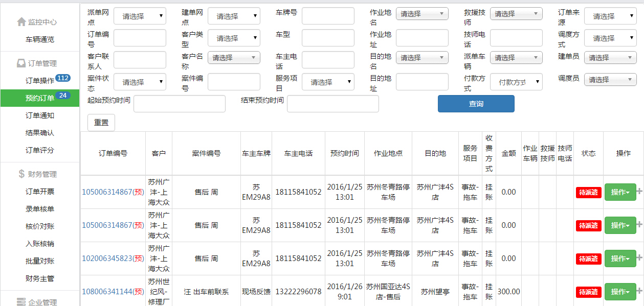Open the 派单网点 dropdown
Screen dimensions: 644x306
point(140,16)
